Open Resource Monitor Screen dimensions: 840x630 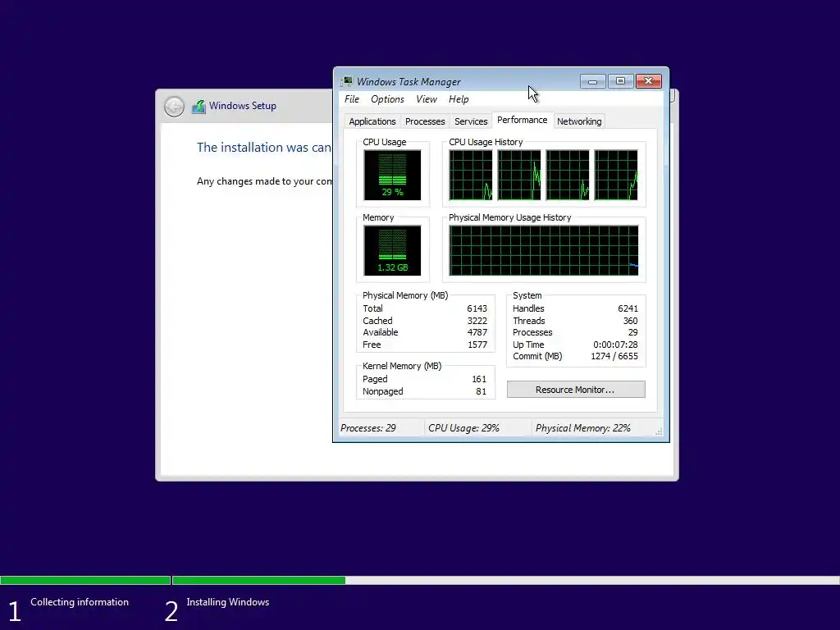click(x=576, y=390)
